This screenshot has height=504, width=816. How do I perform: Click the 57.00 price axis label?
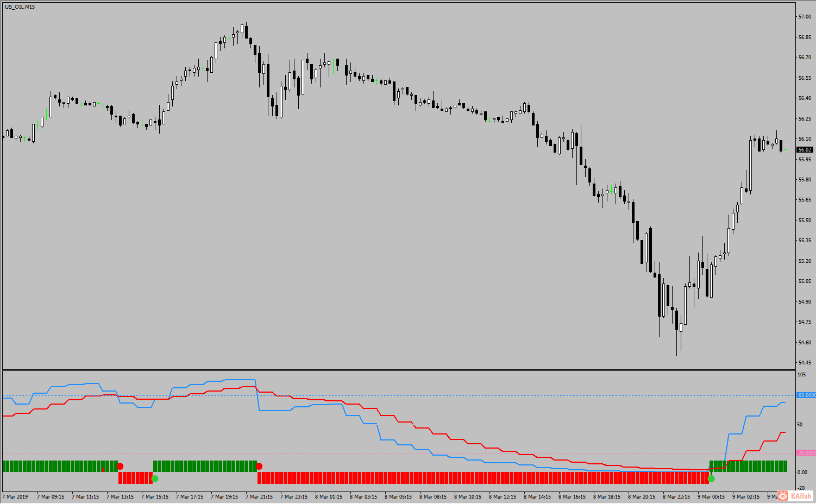tap(805, 17)
